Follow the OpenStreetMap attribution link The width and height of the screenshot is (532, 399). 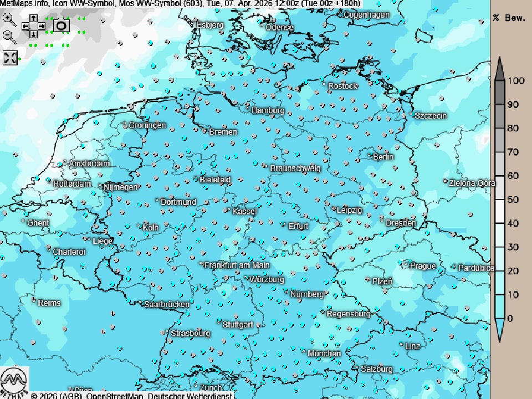115,396
